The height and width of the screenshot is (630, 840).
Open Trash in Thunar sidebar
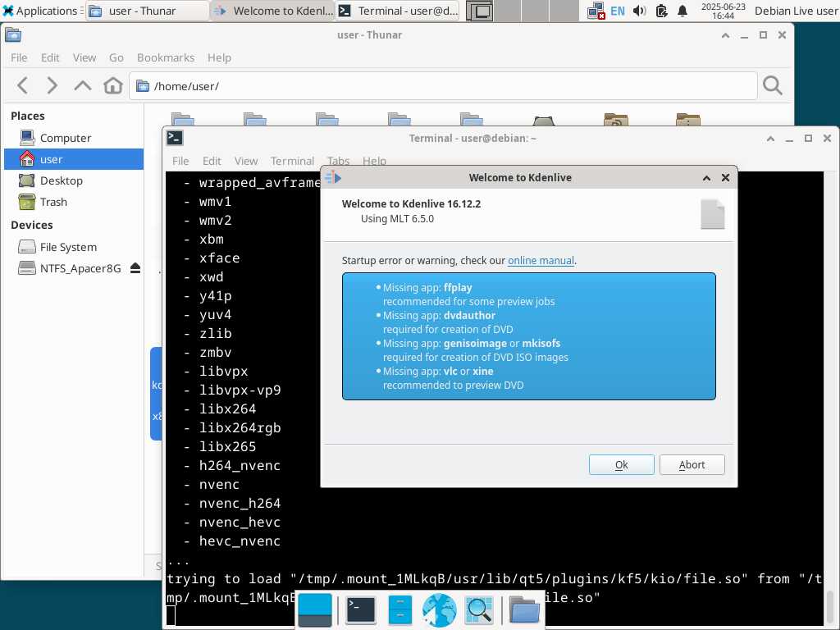point(73,202)
